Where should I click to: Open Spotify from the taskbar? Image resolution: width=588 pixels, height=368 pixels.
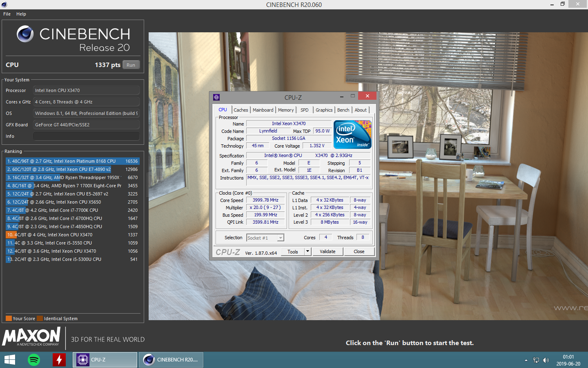(34, 360)
